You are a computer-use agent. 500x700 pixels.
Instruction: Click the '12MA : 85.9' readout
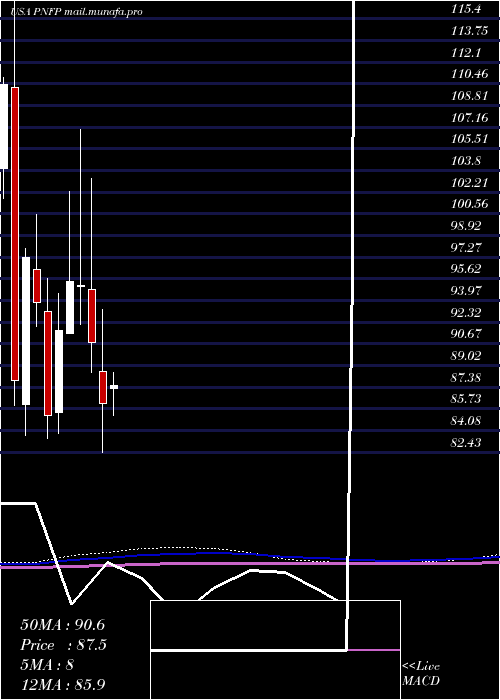coord(62,684)
